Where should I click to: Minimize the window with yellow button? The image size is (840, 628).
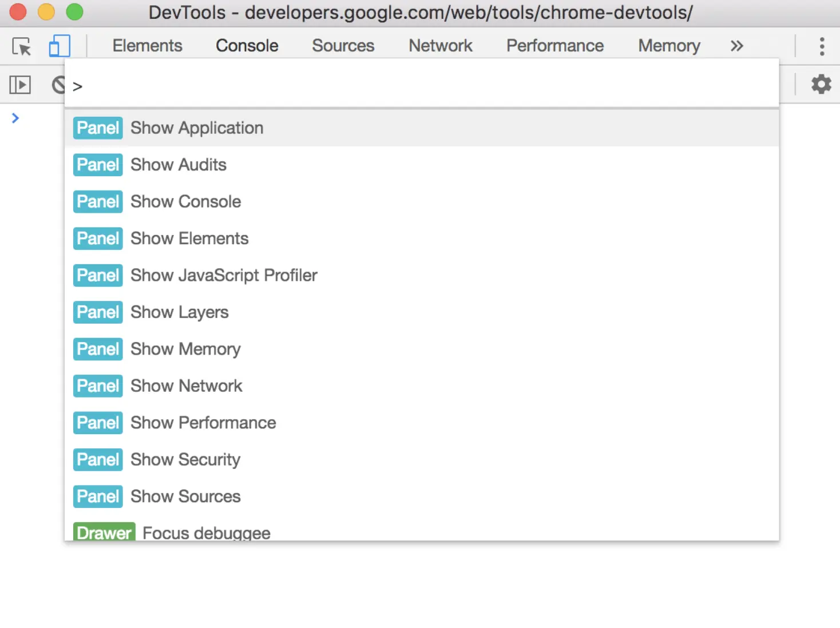(46, 12)
